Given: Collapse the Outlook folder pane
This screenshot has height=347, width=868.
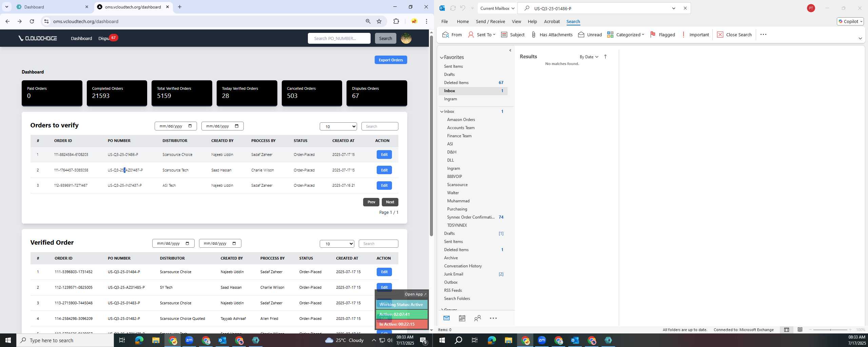Looking at the screenshot, I should tap(510, 50).
